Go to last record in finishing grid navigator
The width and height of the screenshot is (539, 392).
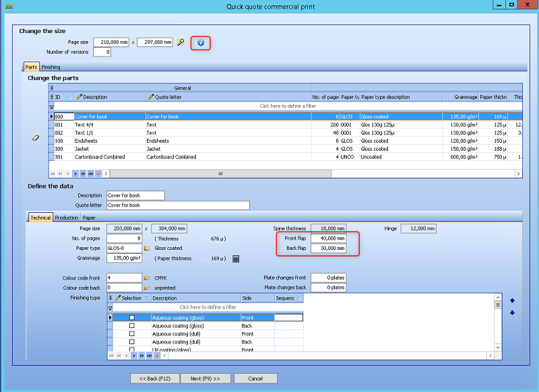[150, 356]
